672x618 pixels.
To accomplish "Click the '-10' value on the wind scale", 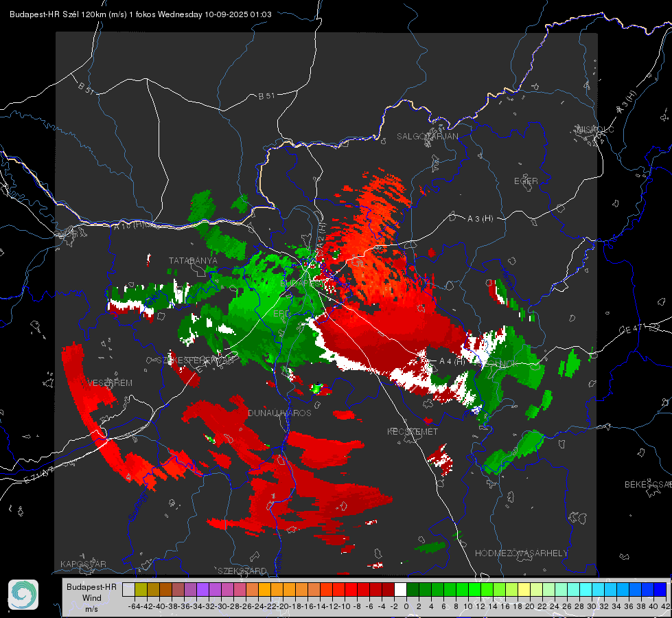I will (x=345, y=606).
